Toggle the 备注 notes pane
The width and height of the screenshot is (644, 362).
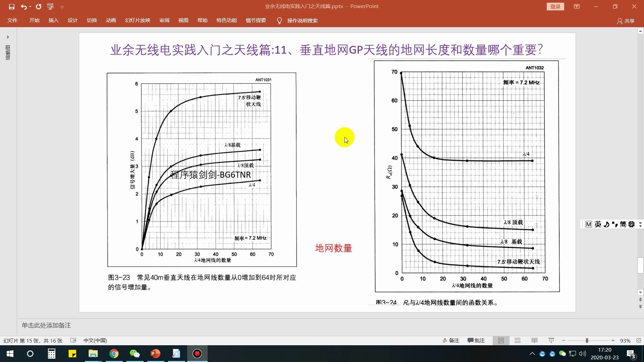pyautogui.click(x=451, y=341)
